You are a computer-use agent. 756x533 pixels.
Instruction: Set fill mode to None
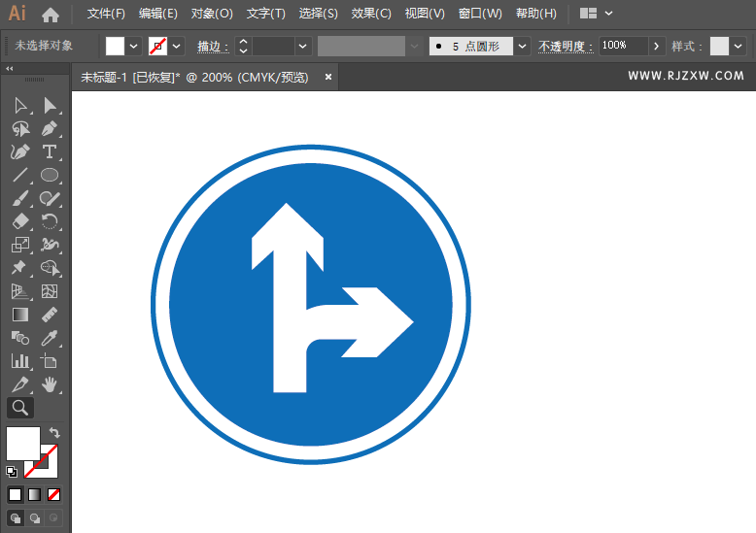tap(54, 494)
